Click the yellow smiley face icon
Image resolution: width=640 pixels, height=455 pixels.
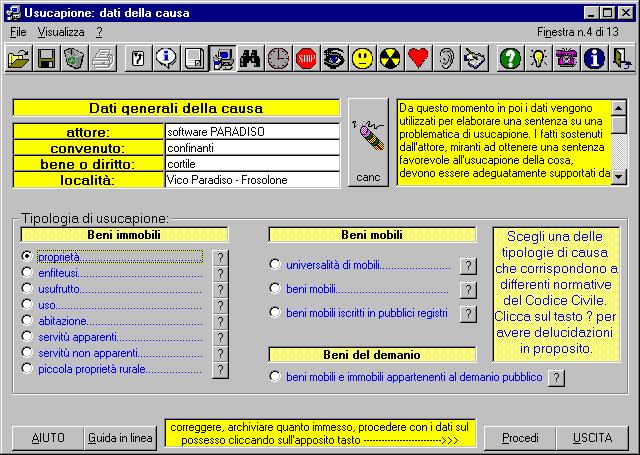[362, 59]
